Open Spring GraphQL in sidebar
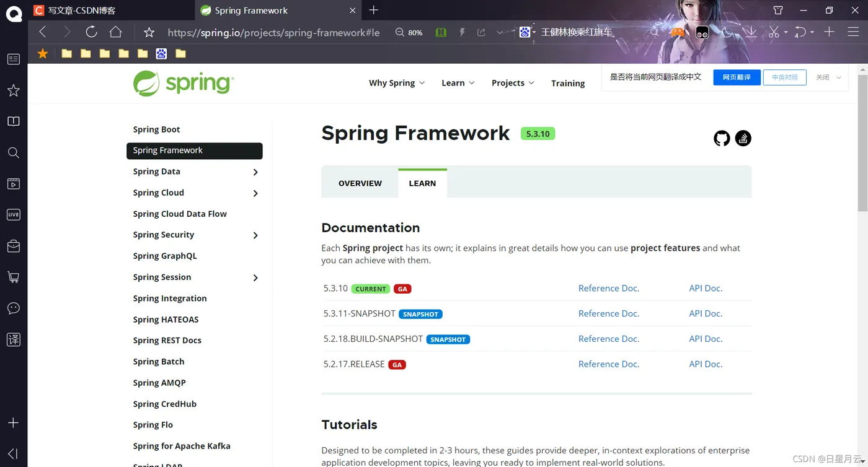The height and width of the screenshot is (467, 868). click(165, 256)
